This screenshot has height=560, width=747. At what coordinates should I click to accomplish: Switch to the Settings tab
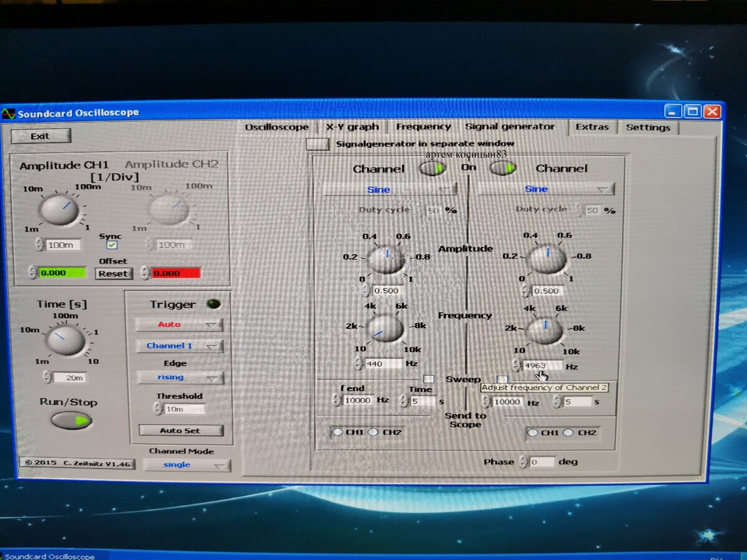click(648, 127)
